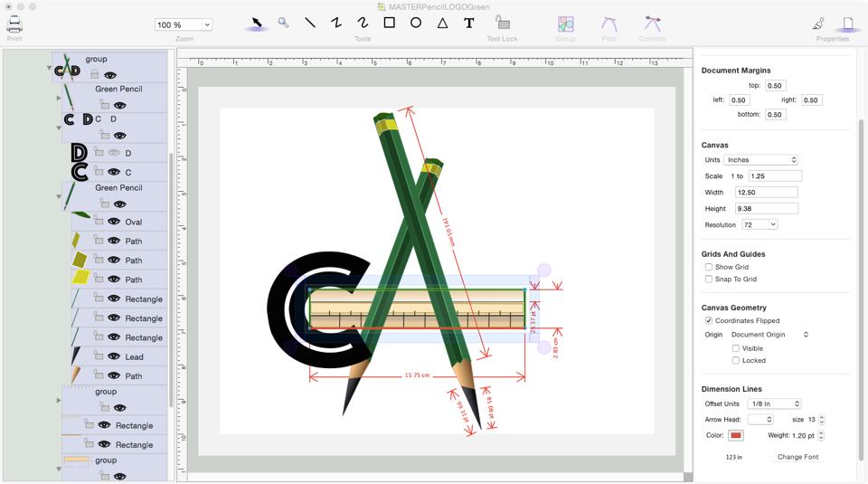Select the straight line tool

point(310,23)
